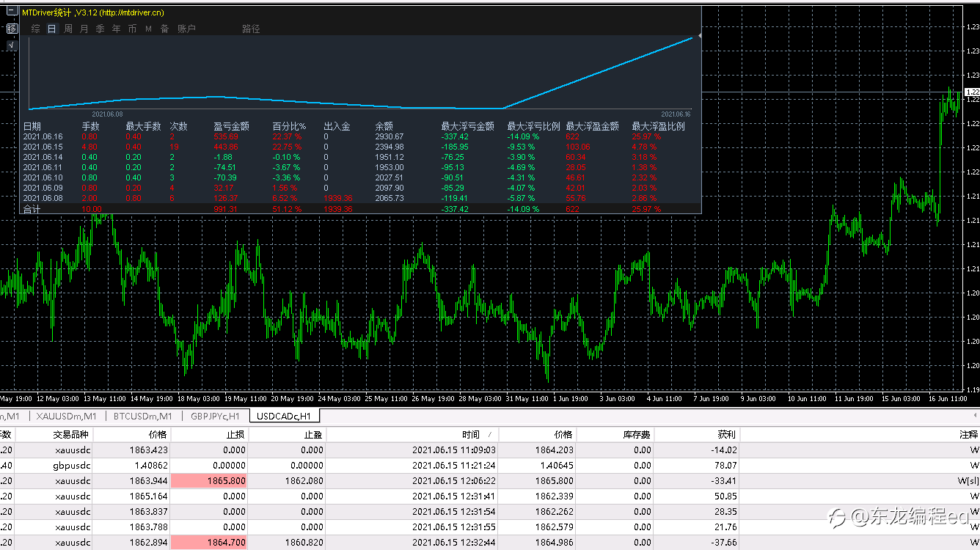Viewport: 980px width, 550px height.
Task: Select the 日 daily tab
Action: click(x=51, y=29)
